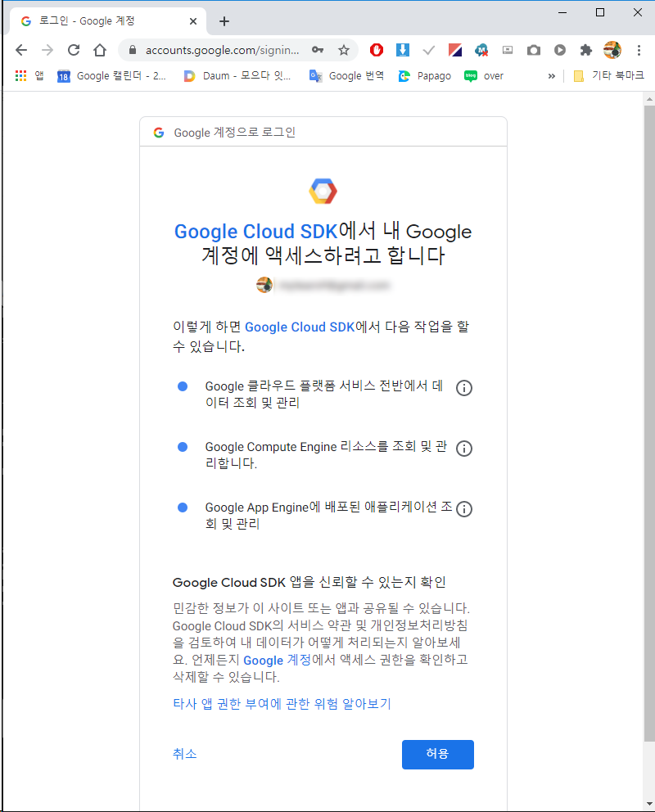Viewport: 655px width, 812px height.
Task: Click the 취소 button
Action: [185, 754]
